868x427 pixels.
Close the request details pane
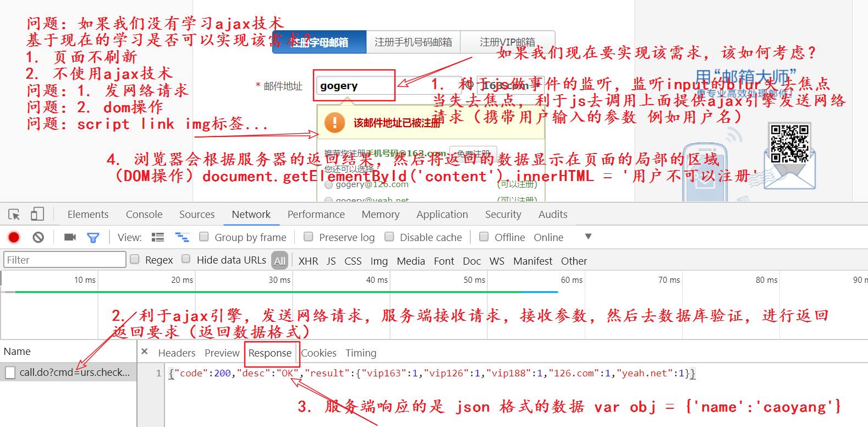145,352
